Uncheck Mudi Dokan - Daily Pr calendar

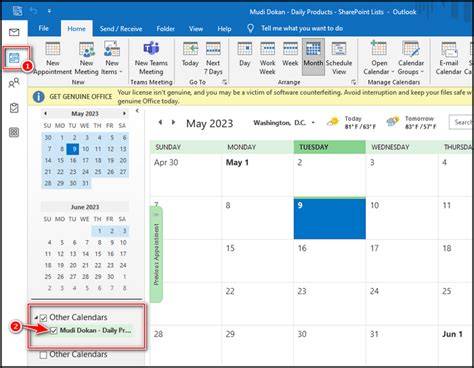pos(54,331)
